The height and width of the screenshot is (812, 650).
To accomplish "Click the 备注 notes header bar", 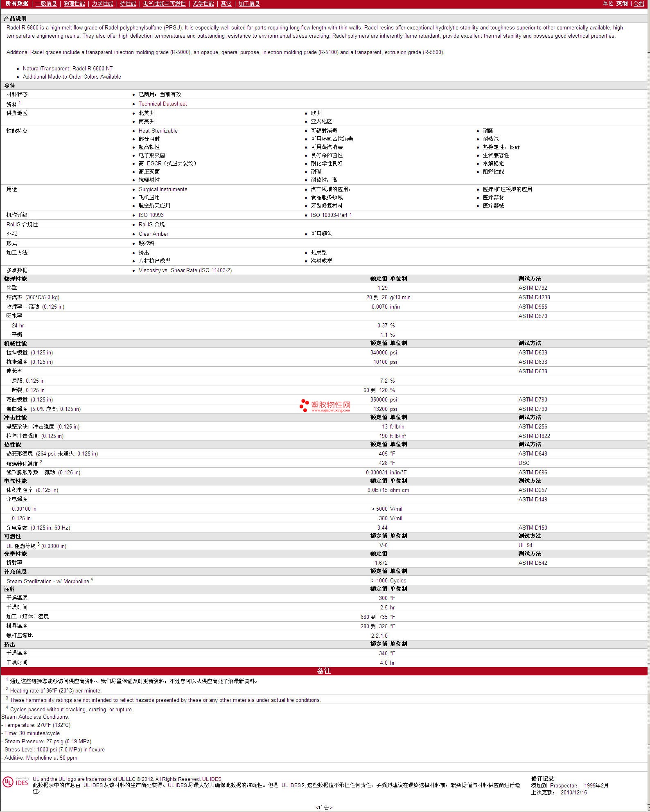I will [x=324, y=671].
